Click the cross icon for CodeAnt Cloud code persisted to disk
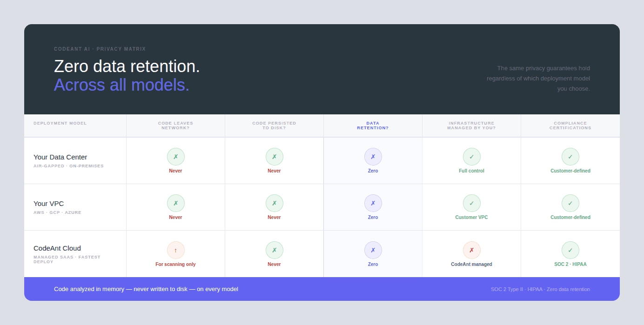This screenshot has height=325, width=644. [x=274, y=250]
